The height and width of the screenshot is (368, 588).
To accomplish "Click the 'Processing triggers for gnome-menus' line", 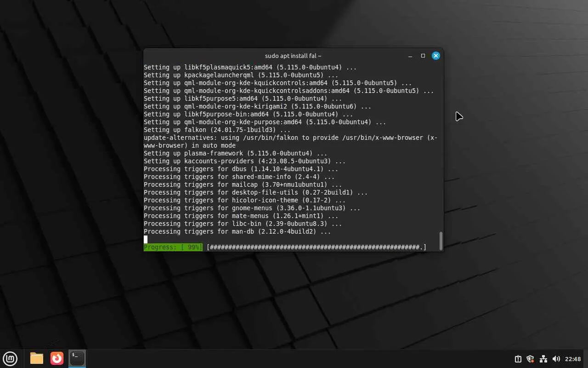I will pyautogui.click(x=252, y=208).
